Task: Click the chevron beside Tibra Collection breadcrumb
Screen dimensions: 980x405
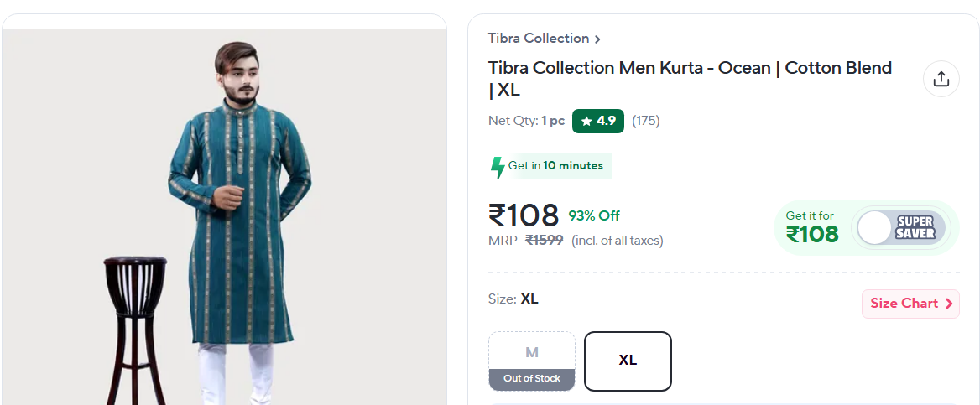Action: point(597,39)
